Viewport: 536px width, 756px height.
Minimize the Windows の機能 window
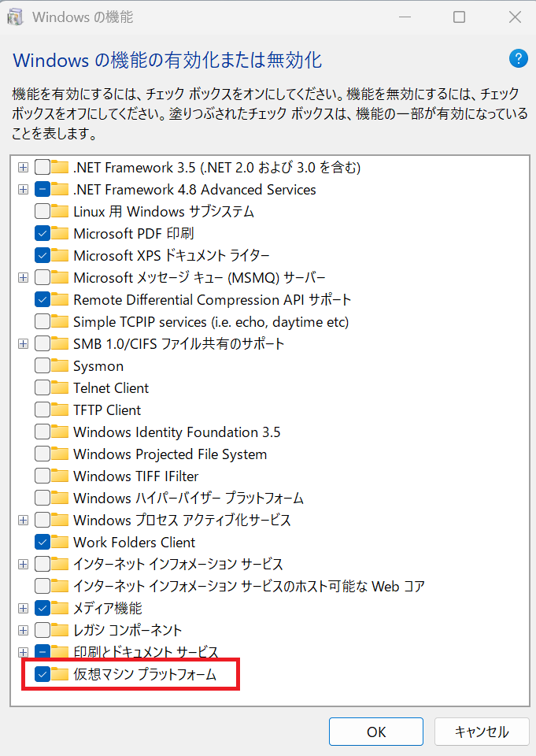405,17
